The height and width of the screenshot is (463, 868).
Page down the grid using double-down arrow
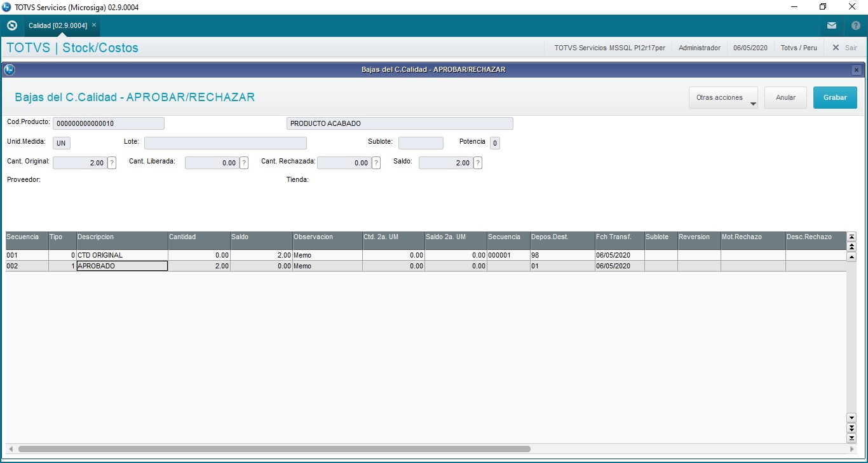pyautogui.click(x=852, y=428)
